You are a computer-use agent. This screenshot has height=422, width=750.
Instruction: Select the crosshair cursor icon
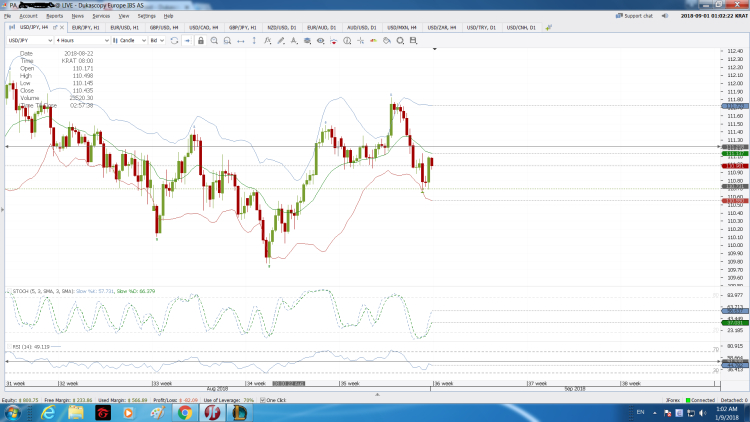coord(360,41)
